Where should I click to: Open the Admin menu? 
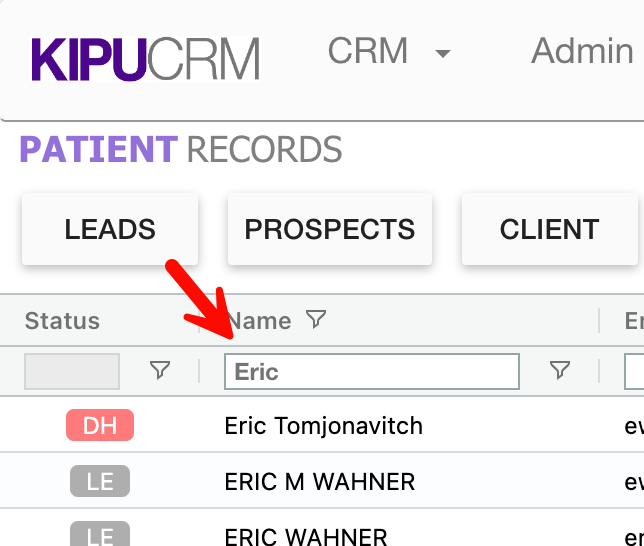[581, 52]
